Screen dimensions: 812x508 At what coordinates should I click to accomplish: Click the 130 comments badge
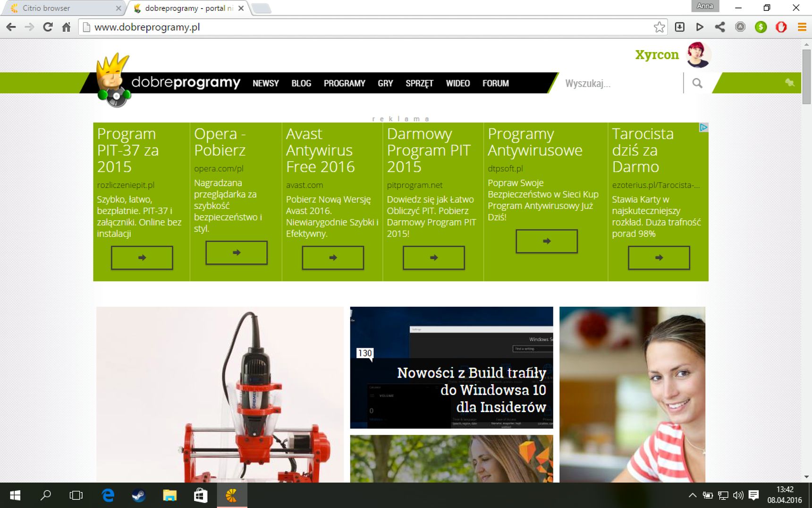(365, 353)
